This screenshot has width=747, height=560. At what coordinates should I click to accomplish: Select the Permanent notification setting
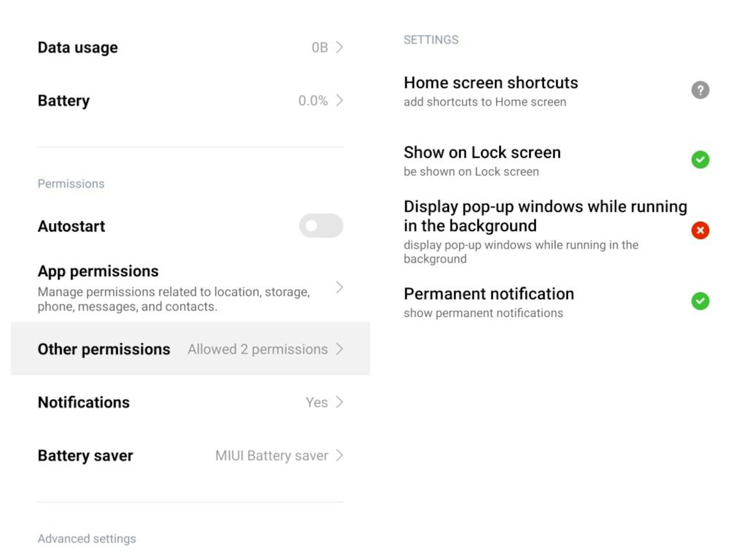click(x=489, y=294)
